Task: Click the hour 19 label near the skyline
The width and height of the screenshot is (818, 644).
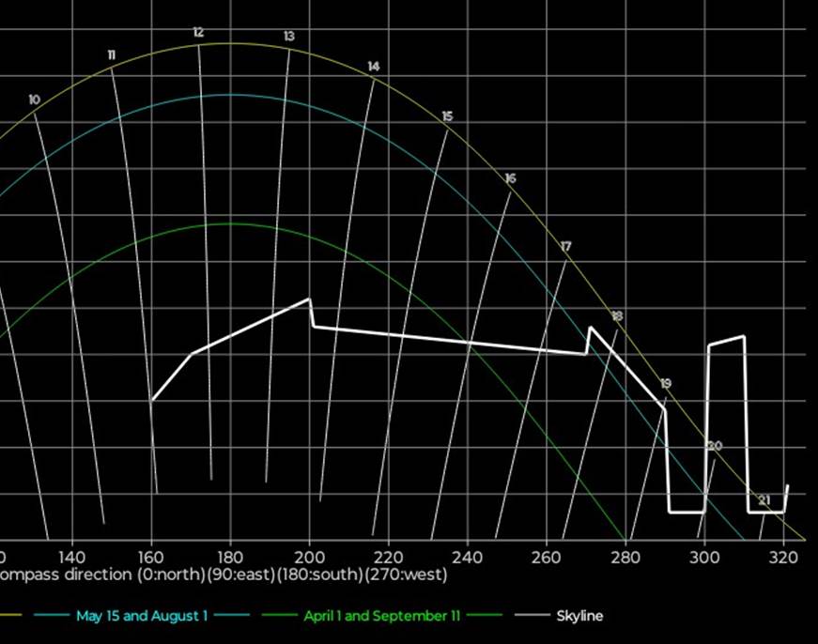Action: tap(666, 384)
